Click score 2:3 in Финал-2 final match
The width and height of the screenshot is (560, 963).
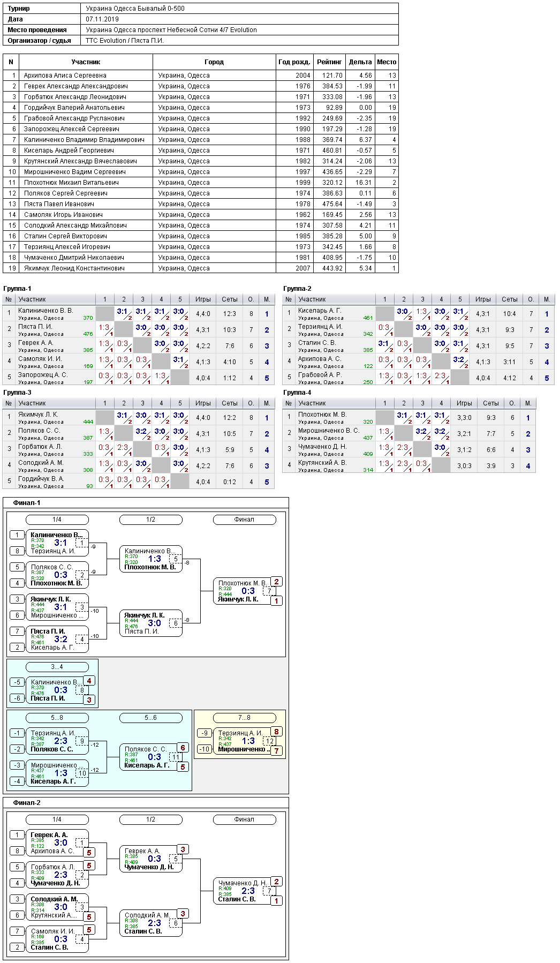pos(248,891)
